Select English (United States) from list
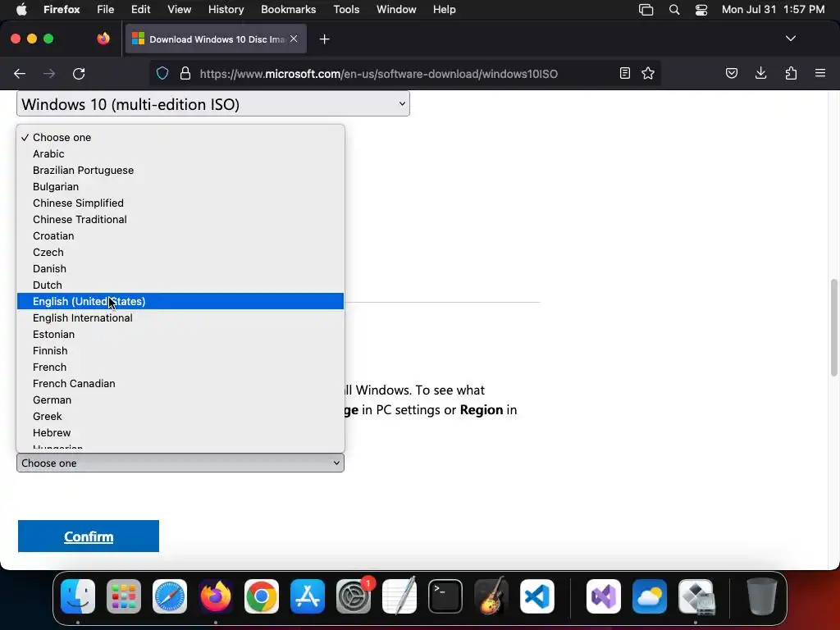The image size is (840, 630). [180, 301]
